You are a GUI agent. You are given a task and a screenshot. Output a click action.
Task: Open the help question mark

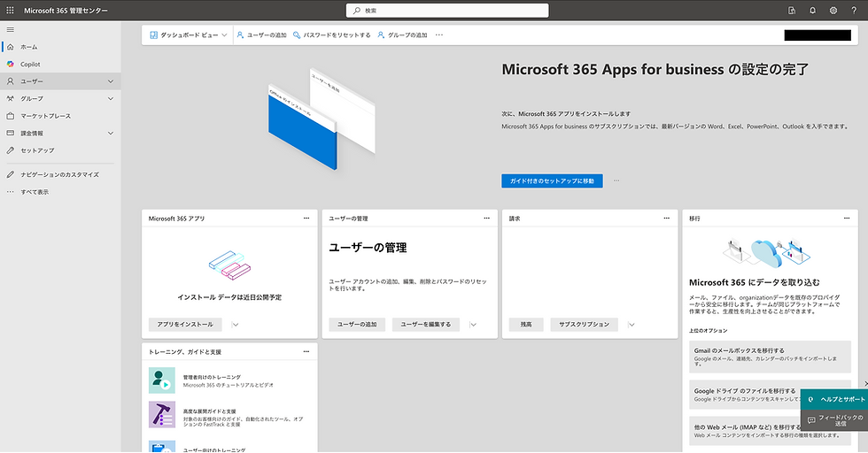pyautogui.click(x=854, y=11)
